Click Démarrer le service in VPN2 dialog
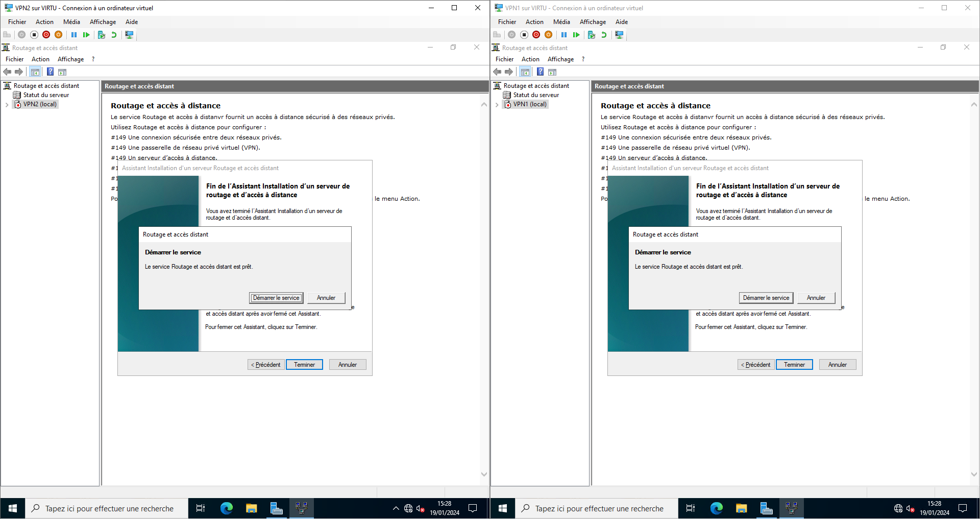Screen dimensions: 980x519 click(x=276, y=298)
